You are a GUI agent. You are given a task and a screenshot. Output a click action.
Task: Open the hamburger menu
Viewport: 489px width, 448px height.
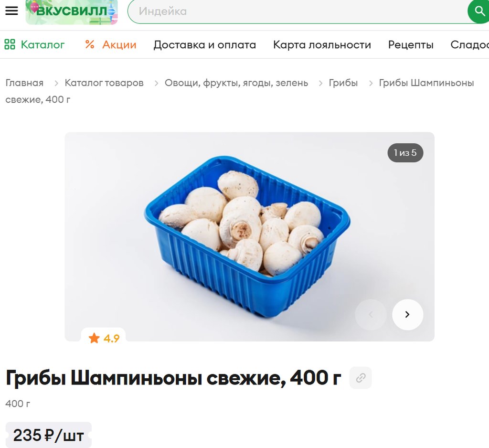[x=11, y=11]
